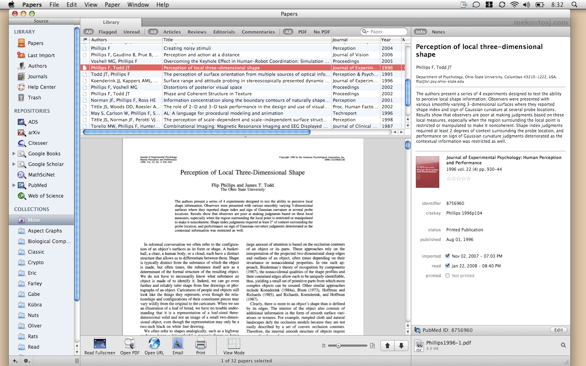The image size is (586, 366).
Task: Filter papers by Flagged
Action: pos(108,32)
